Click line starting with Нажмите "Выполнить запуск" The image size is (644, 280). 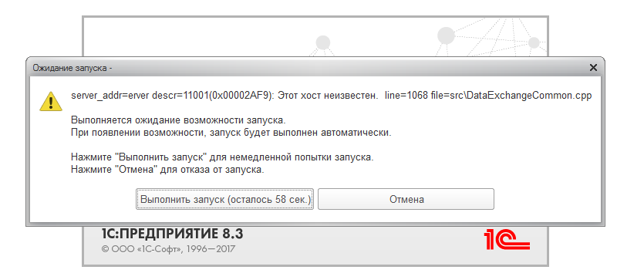coord(222,157)
